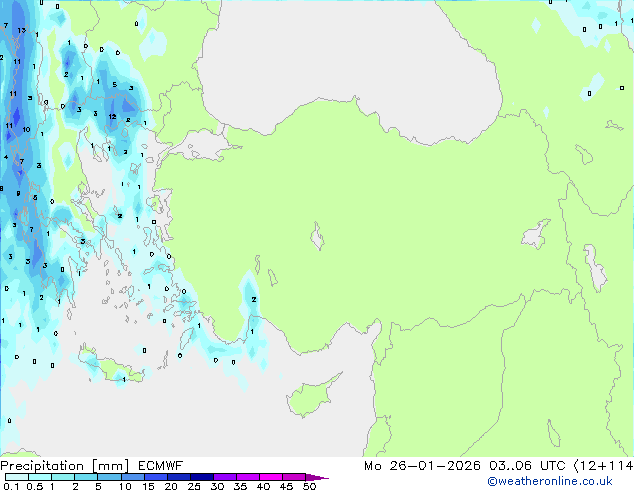Click the '(12+114' forecast offset text

tap(603, 466)
